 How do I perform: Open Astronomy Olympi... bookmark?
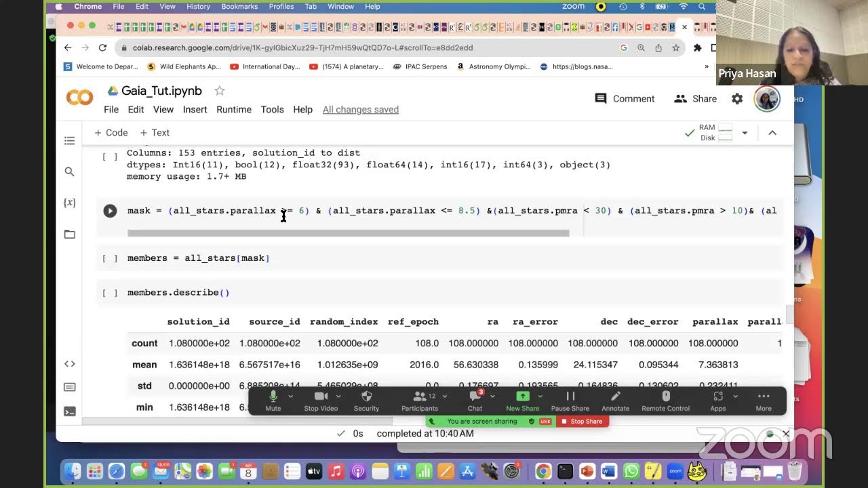[x=493, y=66]
